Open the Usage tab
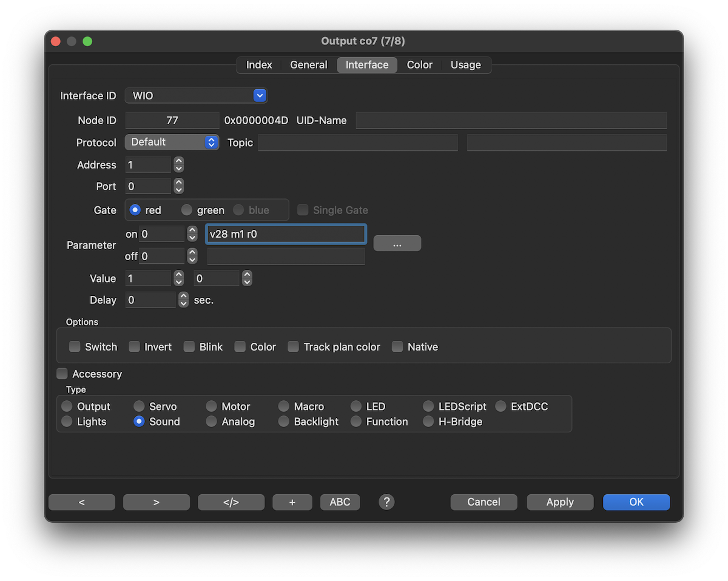 point(465,65)
